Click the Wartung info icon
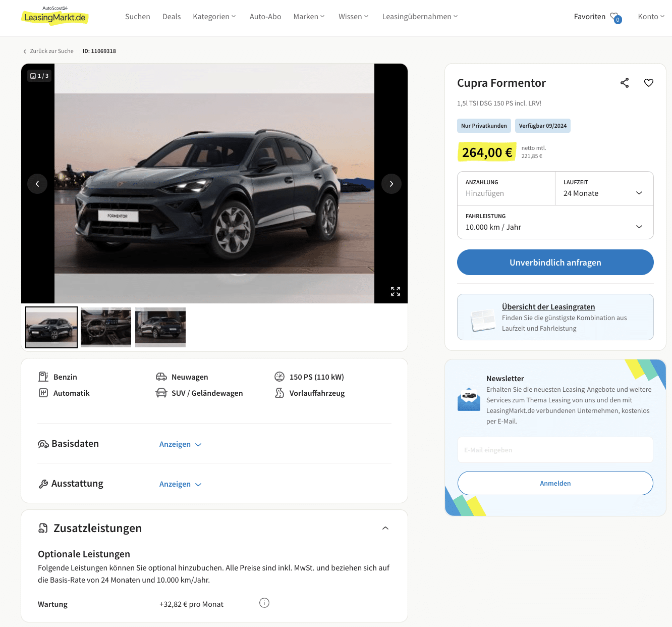Image resolution: width=672 pixels, height=627 pixels. pyautogui.click(x=264, y=603)
